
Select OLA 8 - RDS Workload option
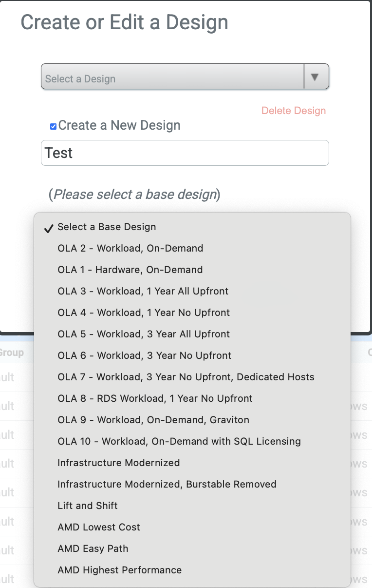pyautogui.click(x=155, y=398)
